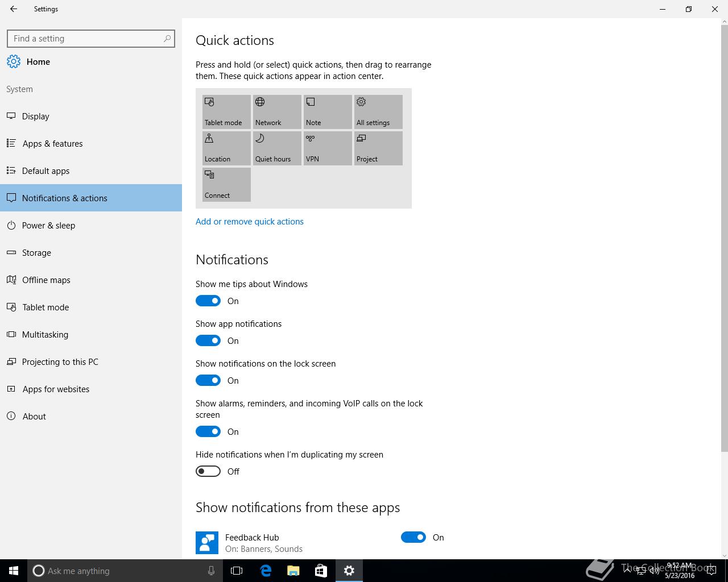Viewport: 728px width, 582px height.
Task: Open Projecting to this PC
Action: tap(91, 361)
